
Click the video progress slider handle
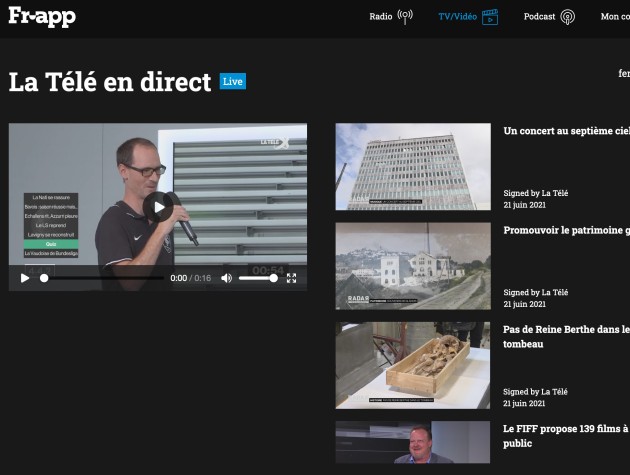coord(44,278)
